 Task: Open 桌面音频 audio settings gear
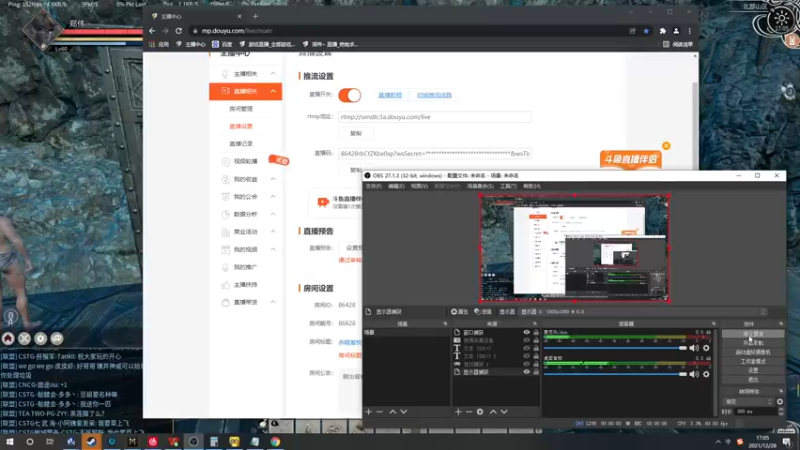(706, 374)
